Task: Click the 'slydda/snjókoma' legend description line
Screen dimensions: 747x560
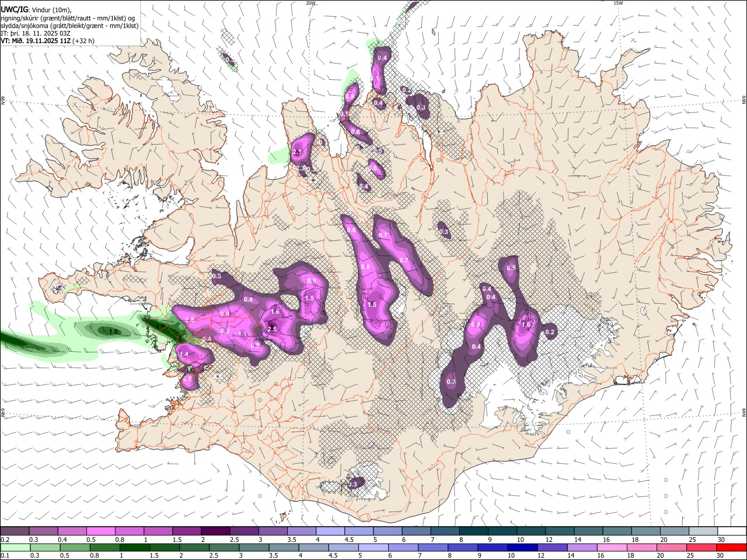Action: (69, 26)
